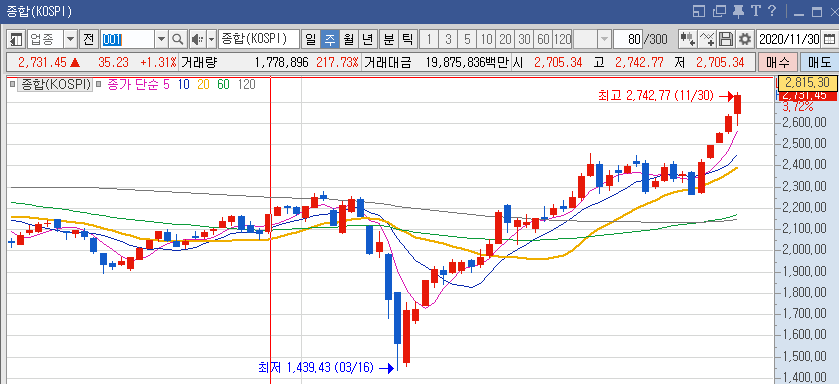Select the 30 interval button
This screenshot has width=839, height=384.
coord(524,39)
